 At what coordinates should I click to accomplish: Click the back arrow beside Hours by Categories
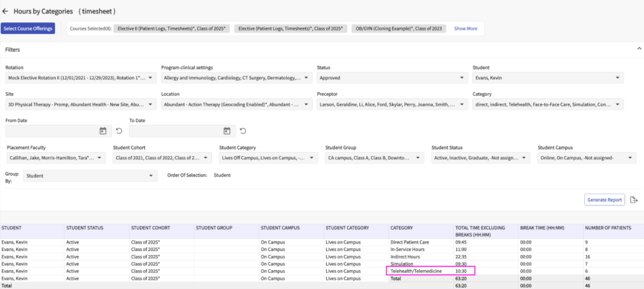6,12
